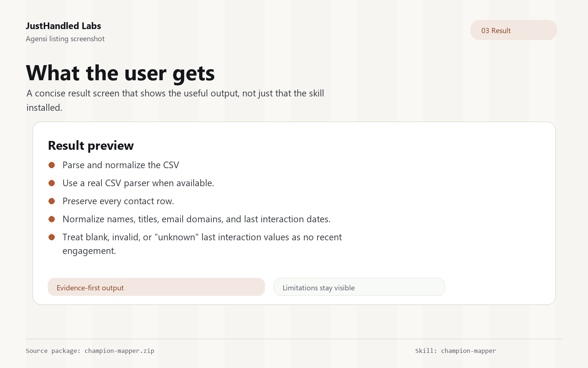Select the Evidence-first output pill
The width and height of the screenshot is (588, 368).
coord(156,287)
